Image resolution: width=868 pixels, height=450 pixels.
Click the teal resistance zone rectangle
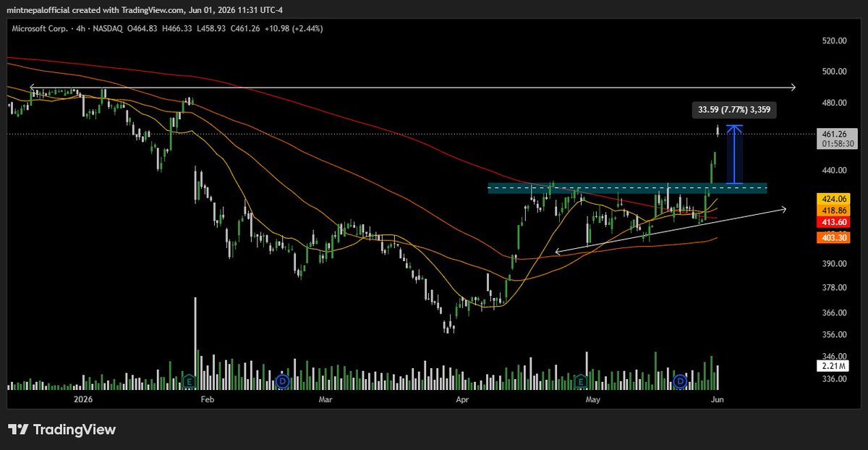click(x=627, y=188)
